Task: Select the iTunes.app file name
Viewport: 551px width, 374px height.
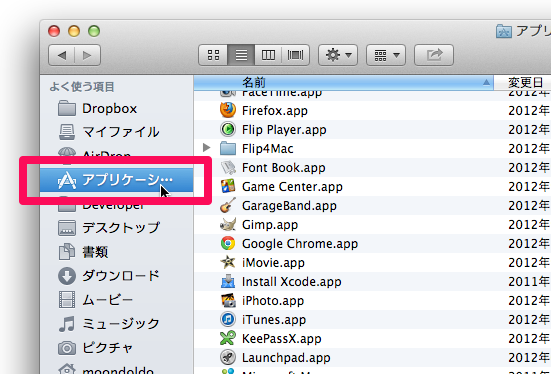Action: click(274, 320)
